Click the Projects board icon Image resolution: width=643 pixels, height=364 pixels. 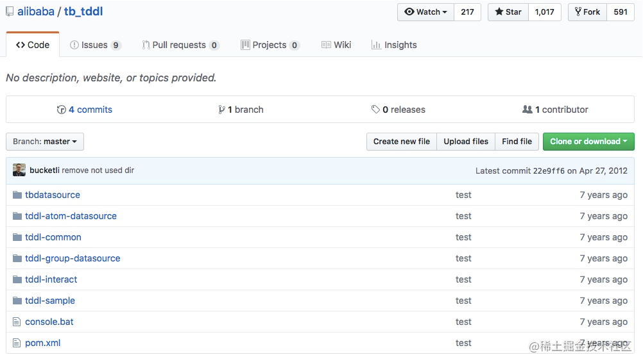(x=245, y=45)
